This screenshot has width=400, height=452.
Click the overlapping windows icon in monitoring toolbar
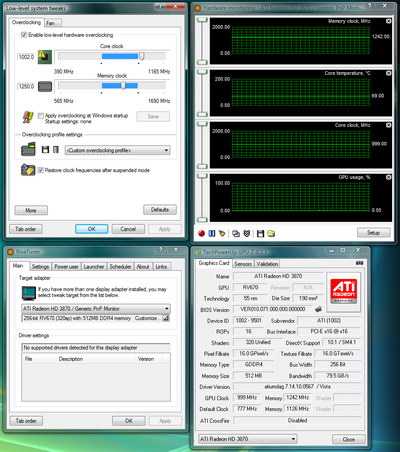click(x=236, y=234)
